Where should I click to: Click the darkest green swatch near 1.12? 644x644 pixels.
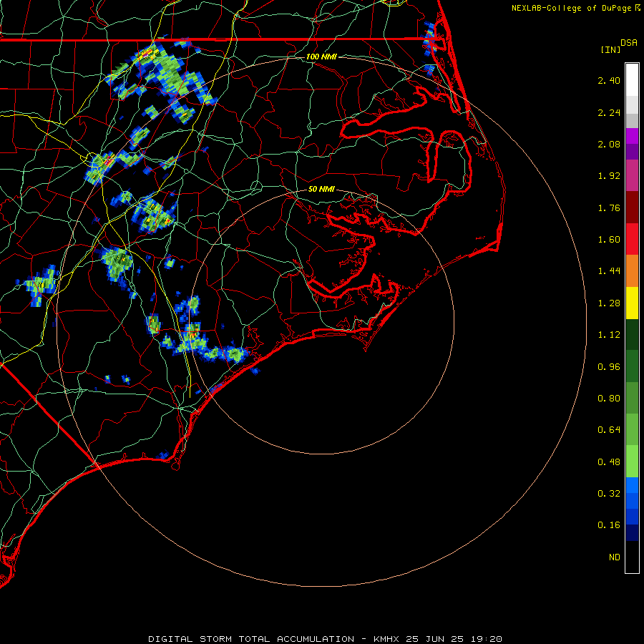(x=632, y=335)
